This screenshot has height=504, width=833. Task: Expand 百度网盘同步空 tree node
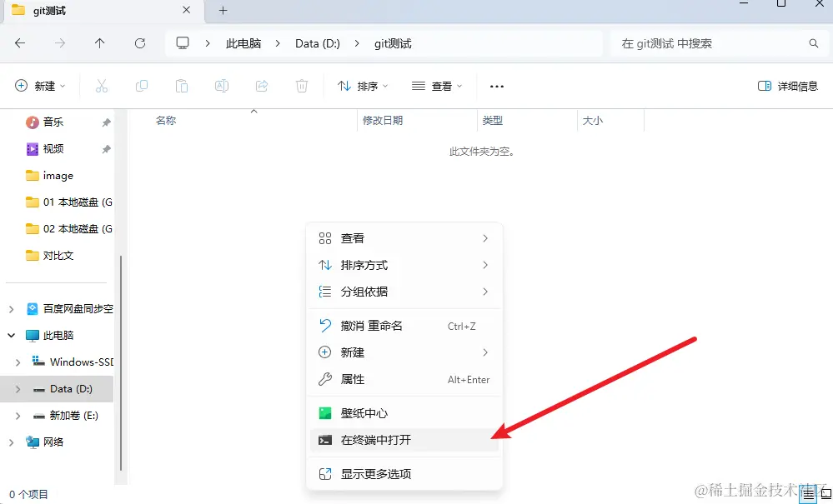[x=11, y=309]
